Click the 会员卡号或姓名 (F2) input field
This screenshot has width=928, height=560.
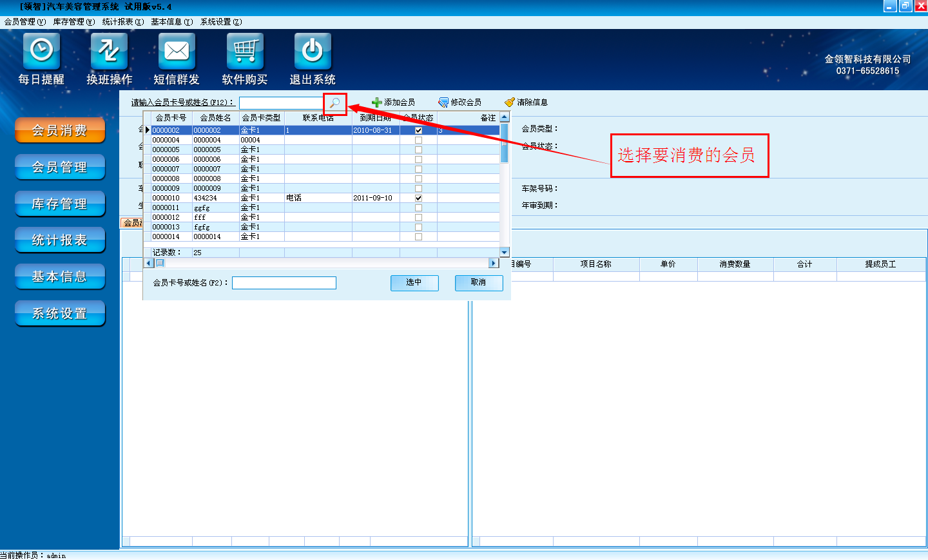coord(284,283)
